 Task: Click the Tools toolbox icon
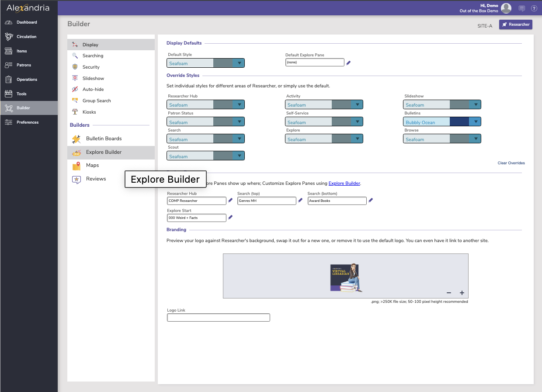pyautogui.click(x=8, y=94)
